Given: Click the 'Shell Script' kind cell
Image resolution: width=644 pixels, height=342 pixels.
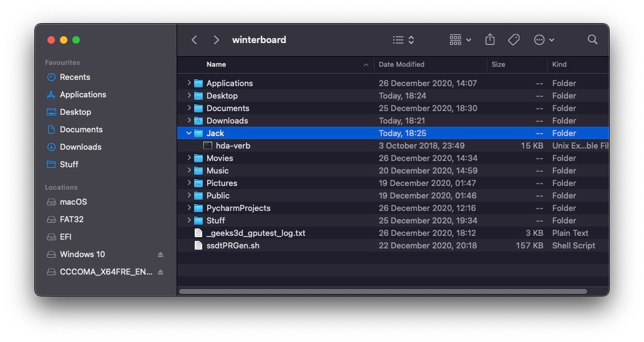Looking at the screenshot, I should click(x=573, y=245).
